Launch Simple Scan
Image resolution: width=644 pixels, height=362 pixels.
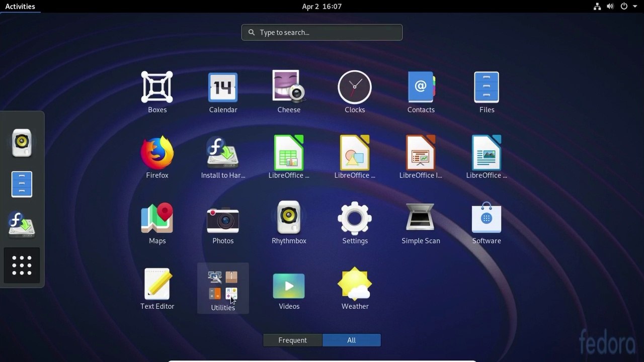coord(421,218)
